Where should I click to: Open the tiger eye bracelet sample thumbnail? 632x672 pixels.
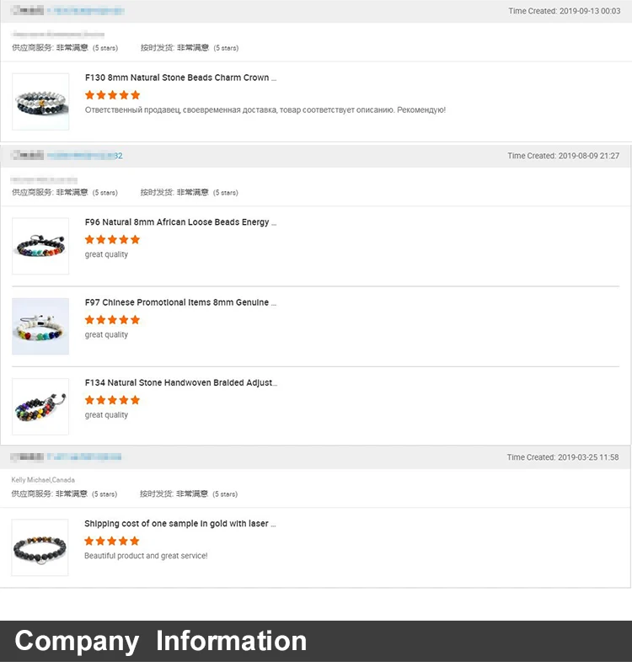point(40,548)
